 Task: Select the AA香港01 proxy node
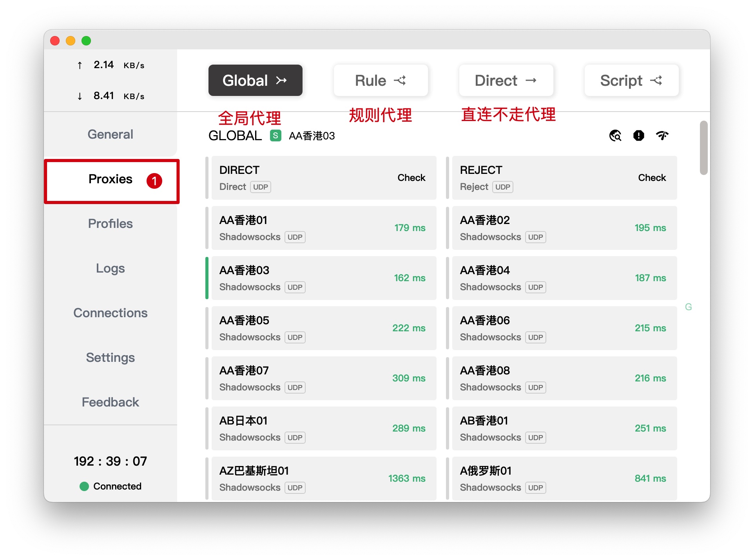point(324,228)
